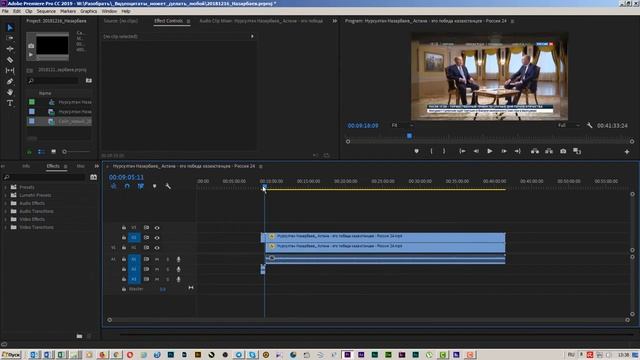Open Program Monitor settings wrench

tap(589, 126)
